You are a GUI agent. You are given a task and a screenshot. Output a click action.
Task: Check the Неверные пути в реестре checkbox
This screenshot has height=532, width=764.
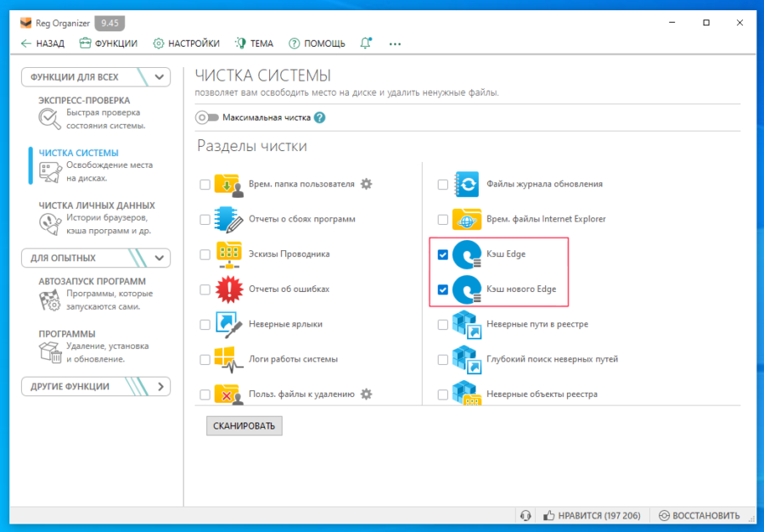(442, 325)
